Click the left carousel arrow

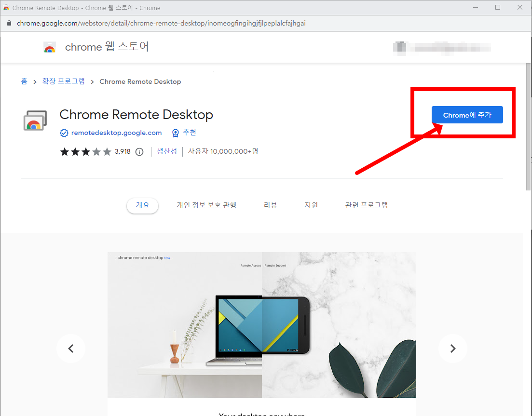(x=71, y=348)
